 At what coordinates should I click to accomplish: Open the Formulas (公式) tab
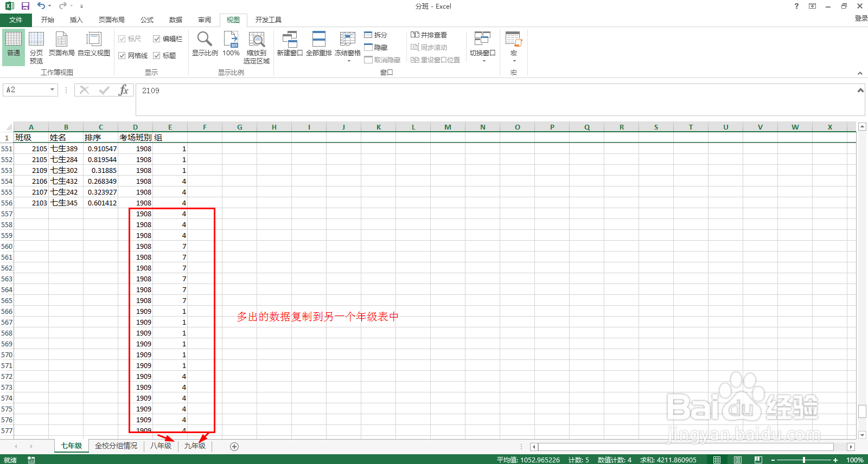[x=147, y=20]
